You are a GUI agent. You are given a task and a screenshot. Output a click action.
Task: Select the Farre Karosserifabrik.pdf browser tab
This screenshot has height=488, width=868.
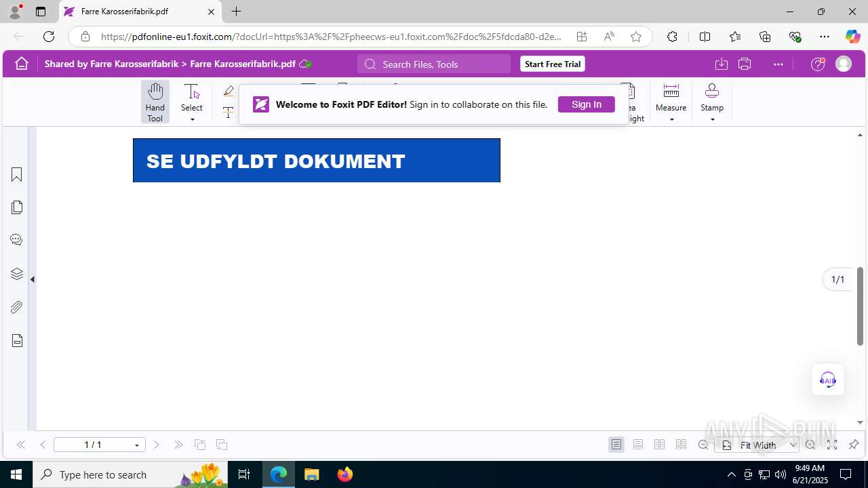(139, 12)
